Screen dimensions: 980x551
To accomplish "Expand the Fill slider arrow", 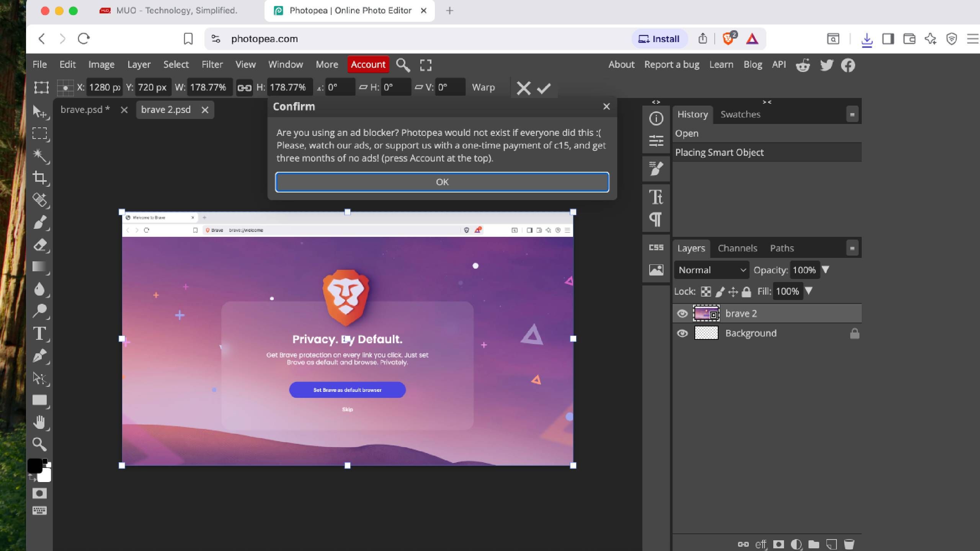I will coord(808,291).
